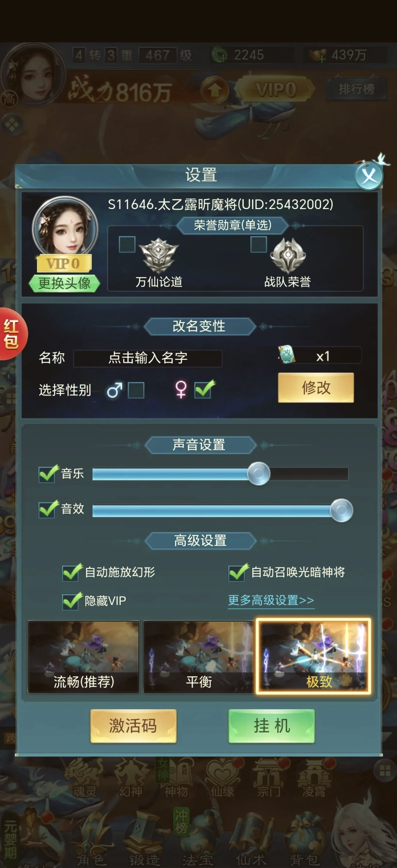
Task: Toggle the female gender checkbox
Action: (x=203, y=390)
